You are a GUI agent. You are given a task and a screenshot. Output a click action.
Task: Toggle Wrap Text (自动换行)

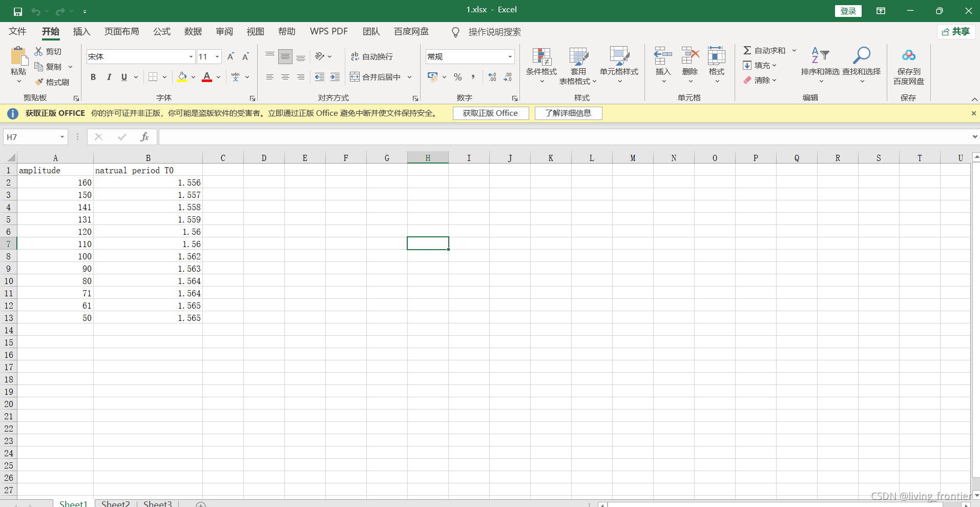click(x=372, y=56)
